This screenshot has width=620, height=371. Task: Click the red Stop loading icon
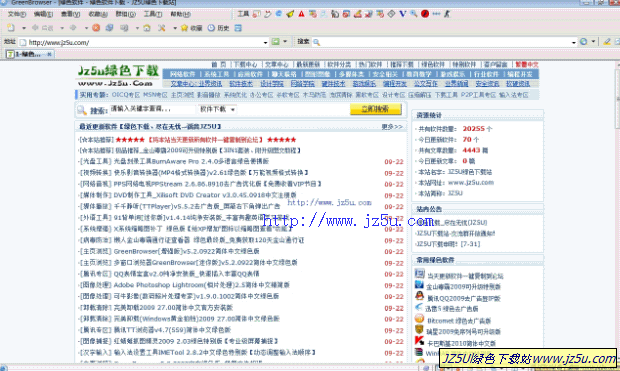(x=96, y=28)
